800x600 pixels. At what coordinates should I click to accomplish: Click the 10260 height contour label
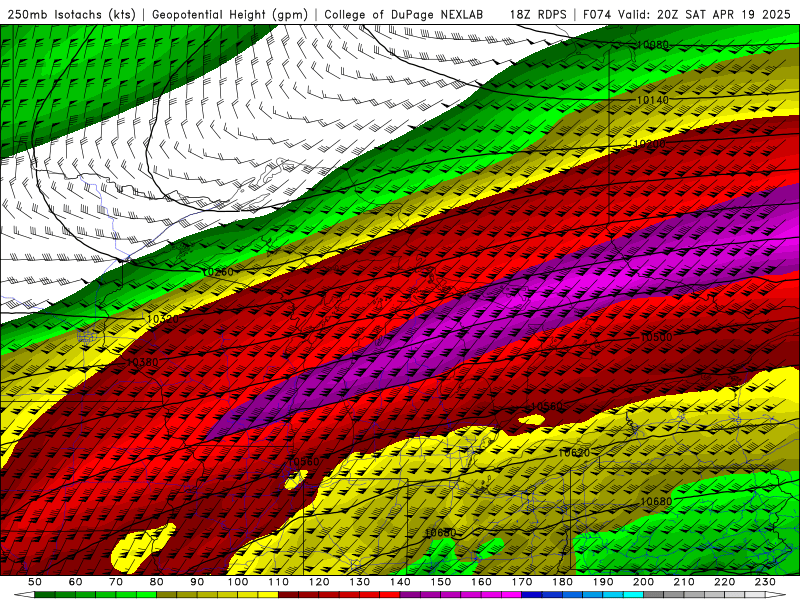click(x=218, y=272)
